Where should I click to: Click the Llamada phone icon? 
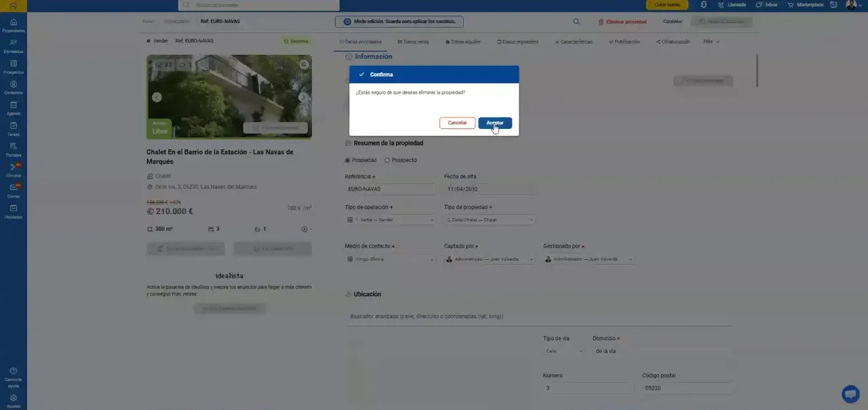click(x=722, y=5)
